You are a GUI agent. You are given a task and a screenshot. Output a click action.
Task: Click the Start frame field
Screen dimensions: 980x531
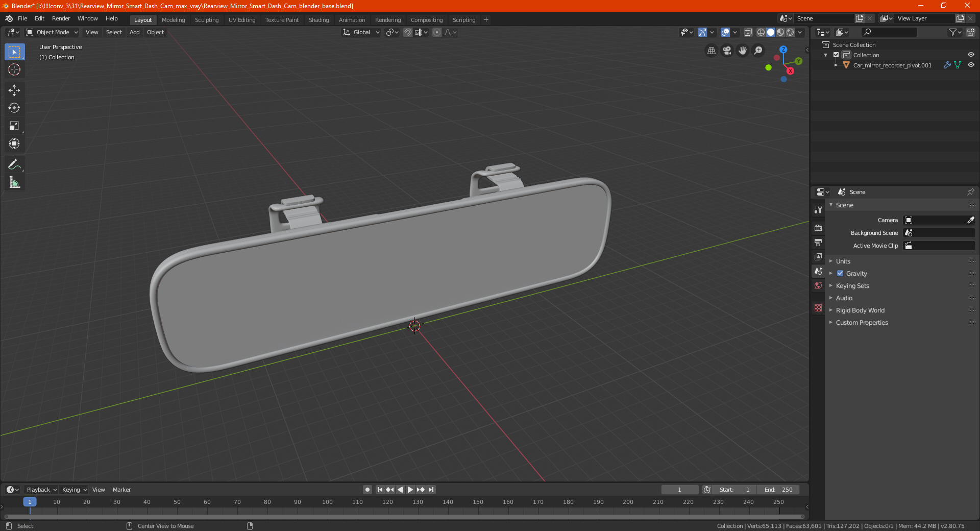(734, 490)
